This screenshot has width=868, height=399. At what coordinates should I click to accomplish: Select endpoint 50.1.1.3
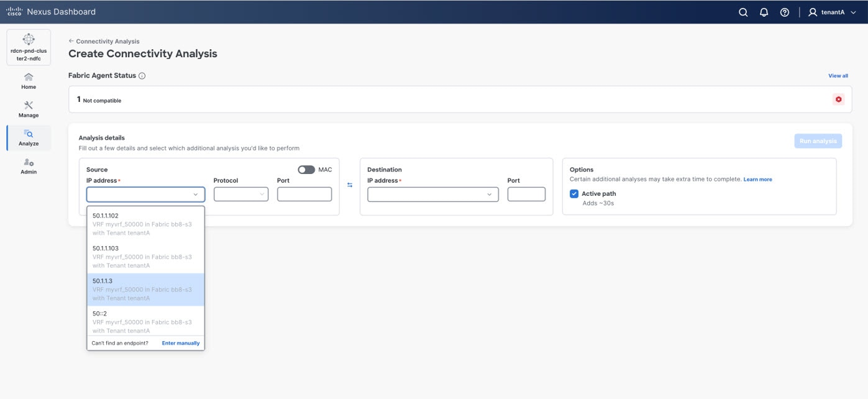[145, 290]
